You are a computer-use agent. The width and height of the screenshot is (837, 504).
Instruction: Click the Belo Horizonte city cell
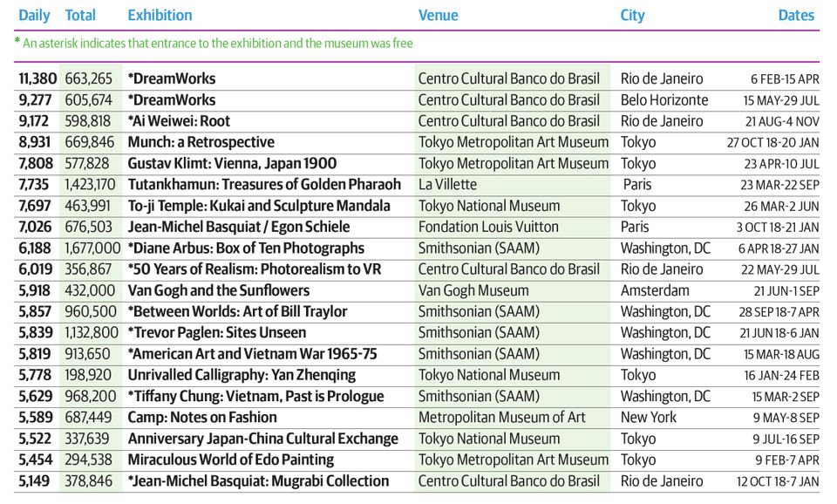[664, 99]
